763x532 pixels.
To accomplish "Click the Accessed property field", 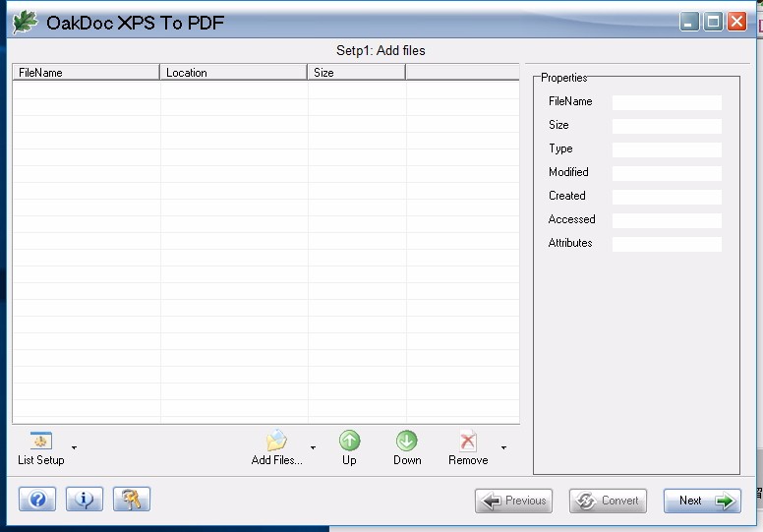I will [x=667, y=220].
